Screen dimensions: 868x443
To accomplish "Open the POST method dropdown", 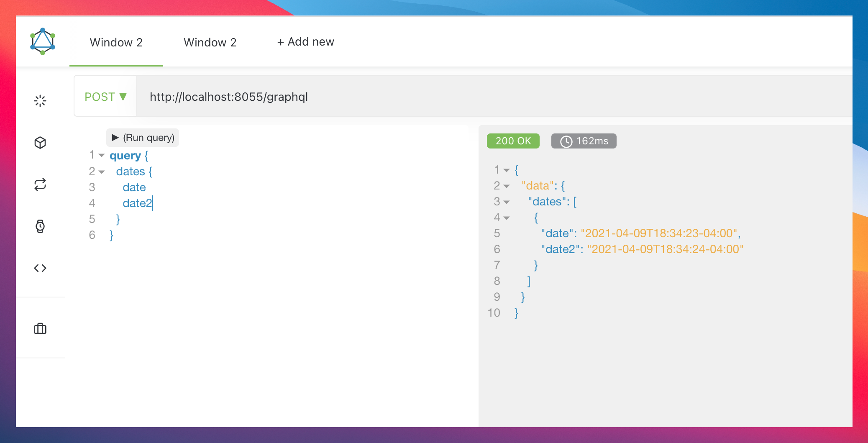I will tap(105, 97).
